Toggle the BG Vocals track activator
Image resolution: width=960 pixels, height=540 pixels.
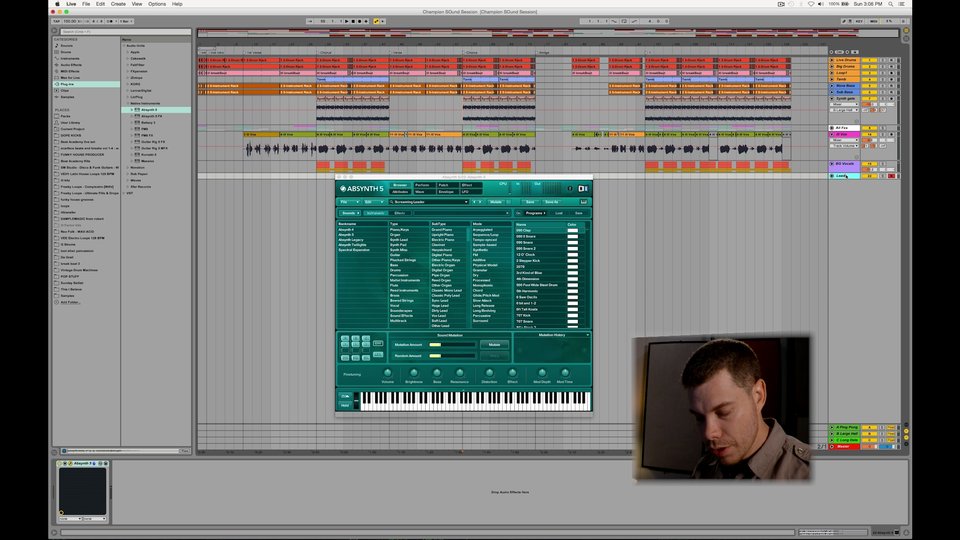click(869, 163)
